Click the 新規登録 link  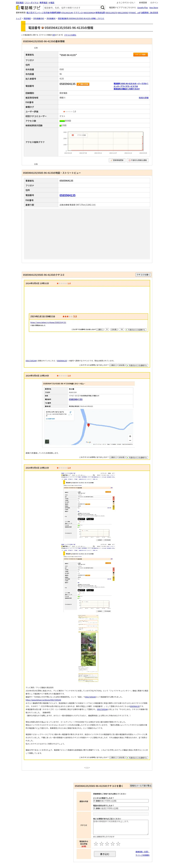(143, 3)
